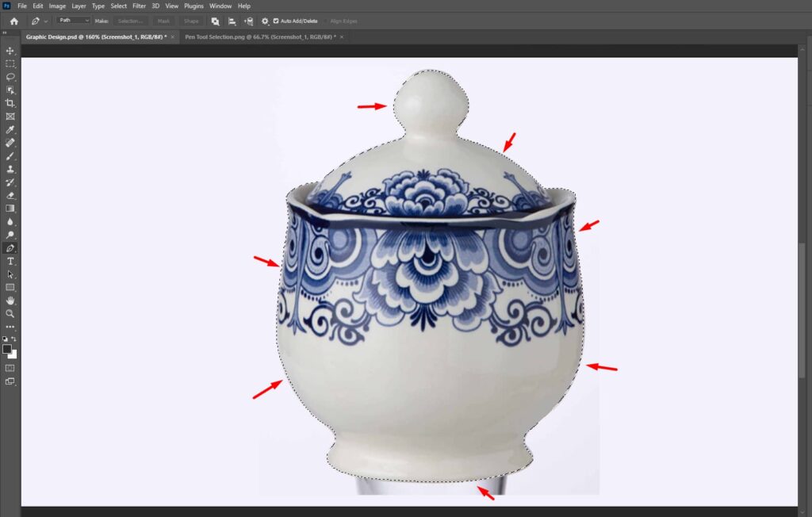Click the "Align Edges" label

[343, 21]
